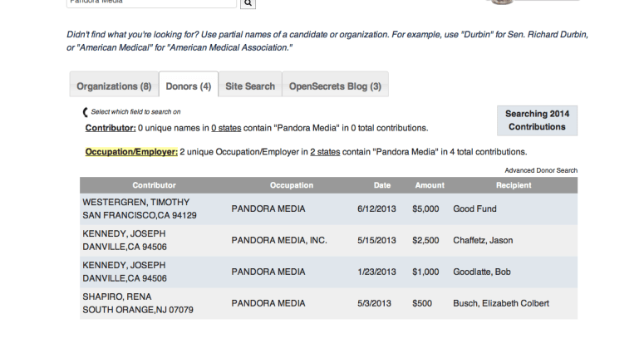This screenshot has height=353, width=644.
Task: Sort by the Amount column header
Action: coord(430,184)
